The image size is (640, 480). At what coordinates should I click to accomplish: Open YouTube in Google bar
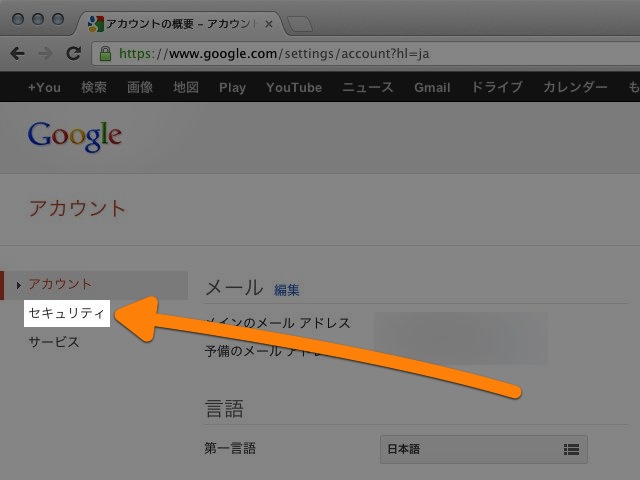[x=294, y=87]
